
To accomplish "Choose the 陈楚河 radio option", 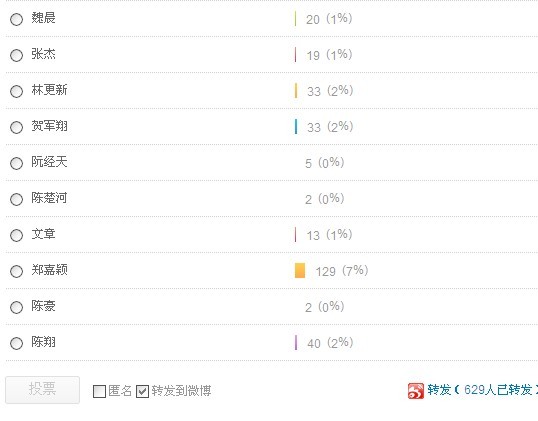I will click(x=16, y=199).
